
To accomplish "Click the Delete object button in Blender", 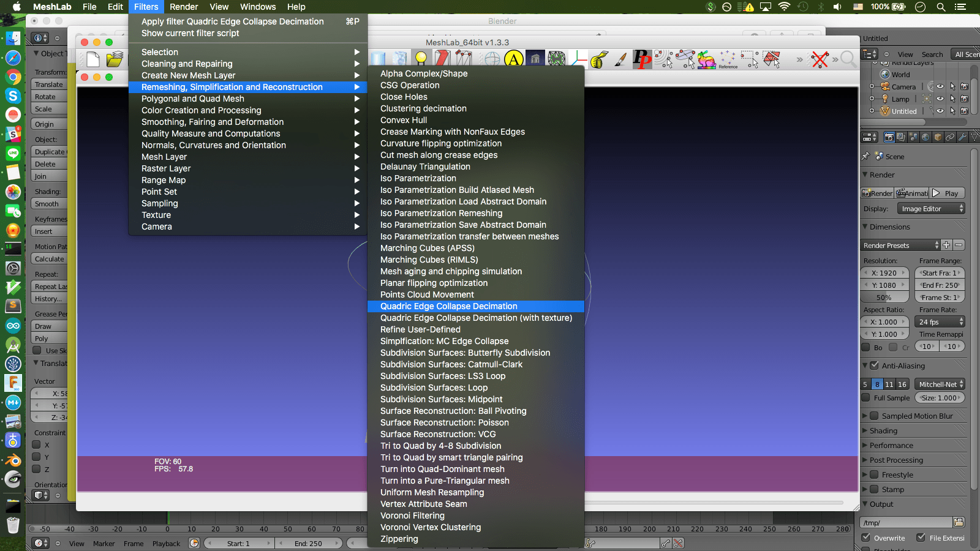I will pyautogui.click(x=48, y=164).
